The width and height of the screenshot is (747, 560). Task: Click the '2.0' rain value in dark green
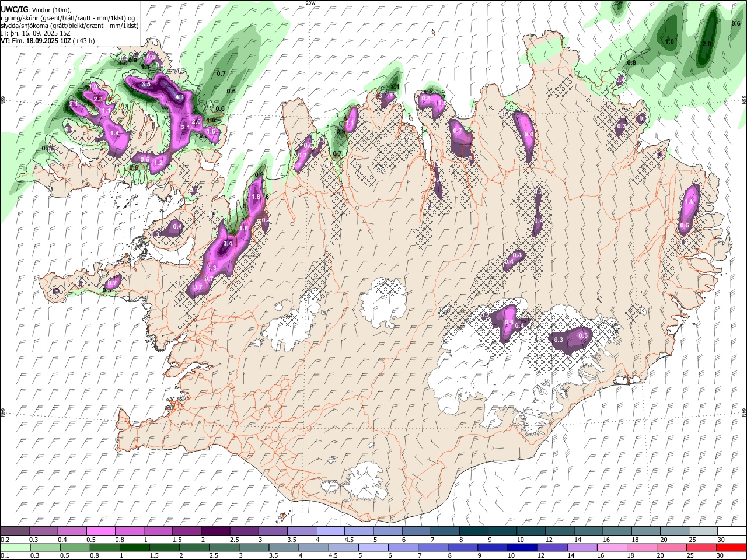707,44
